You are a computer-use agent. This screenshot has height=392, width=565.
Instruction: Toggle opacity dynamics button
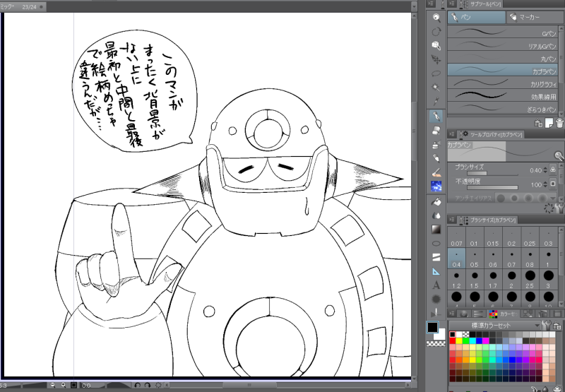coord(553,184)
